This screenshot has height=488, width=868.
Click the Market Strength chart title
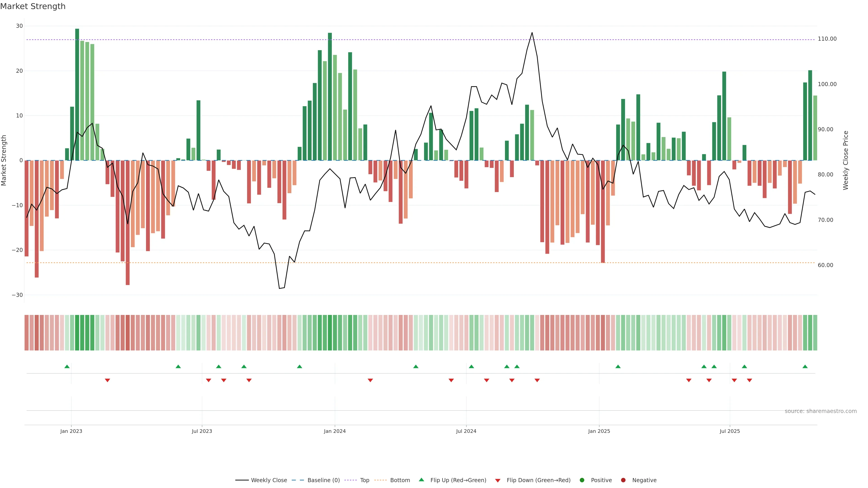pyautogui.click(x=33, y=6)
